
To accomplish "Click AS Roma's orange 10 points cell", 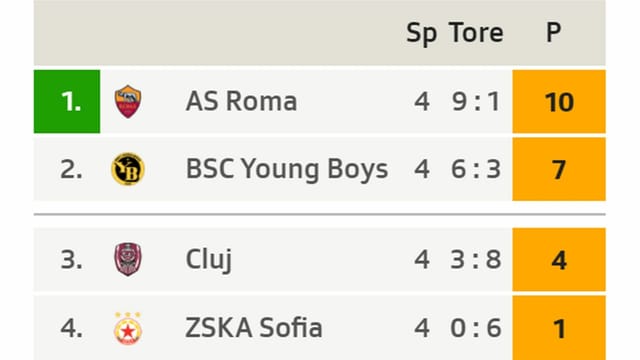I will point(559,101).
